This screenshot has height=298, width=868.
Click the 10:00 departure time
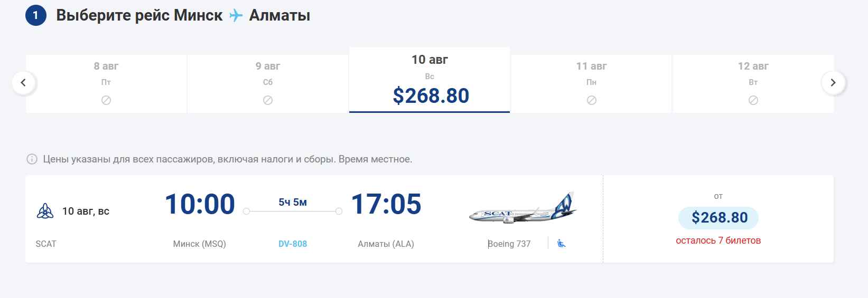click(200, 204)
